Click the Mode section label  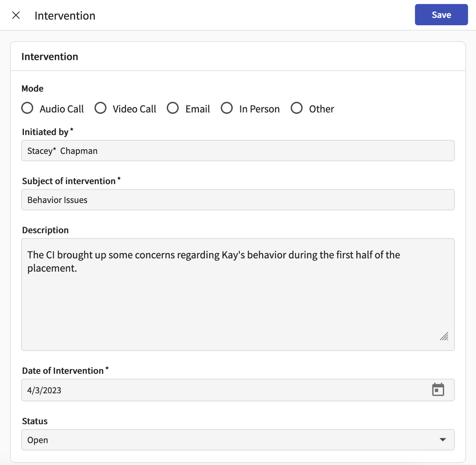(33, 88)
